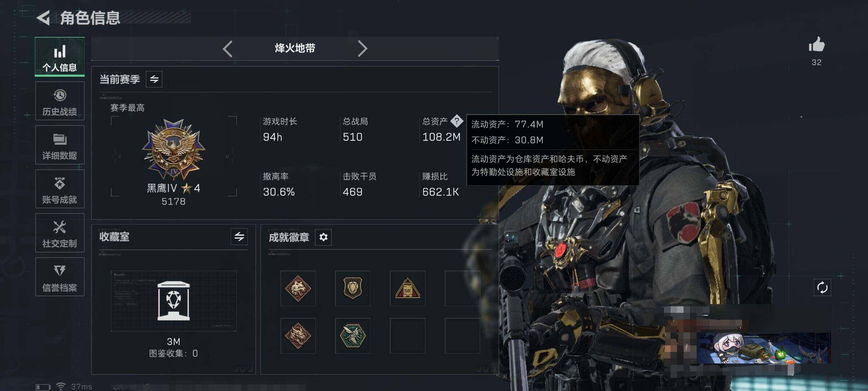868x391 pixels.
Task: Select the shield gem achievement badge
Action: tap(353, 289)
